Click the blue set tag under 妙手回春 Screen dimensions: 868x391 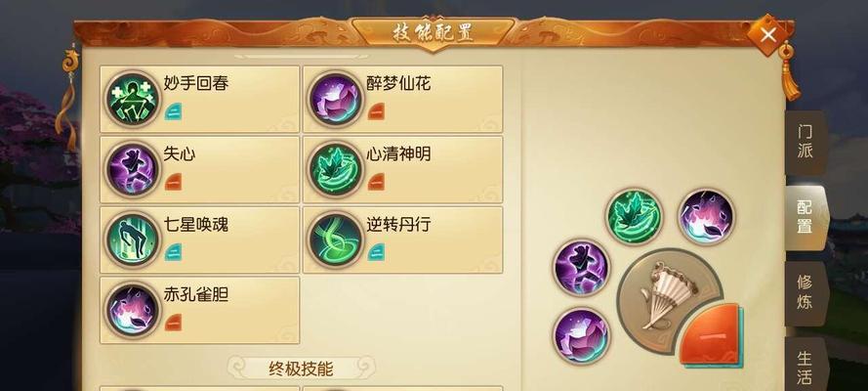(173, 111)
